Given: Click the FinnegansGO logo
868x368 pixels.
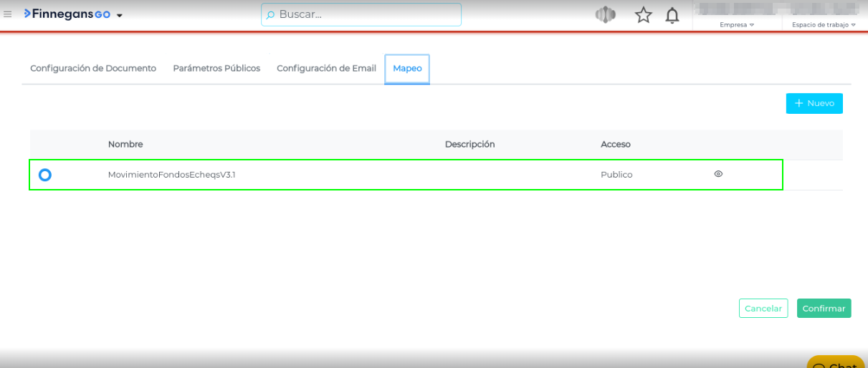Looking at the screenshot, I should (67, 14).
